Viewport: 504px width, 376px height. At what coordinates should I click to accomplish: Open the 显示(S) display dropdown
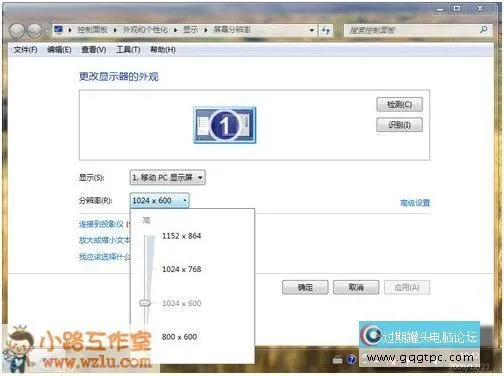pyautogui.click(x=167, y=178)
